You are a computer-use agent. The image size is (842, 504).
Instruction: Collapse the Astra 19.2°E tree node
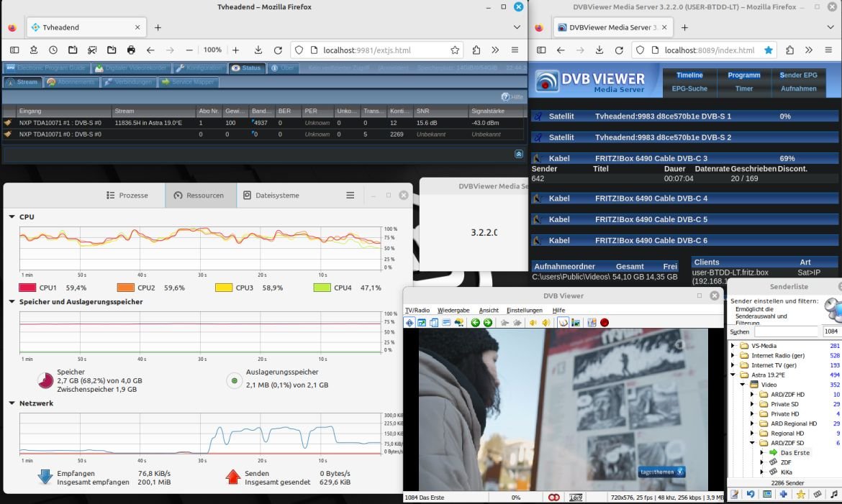pos(733,375)
